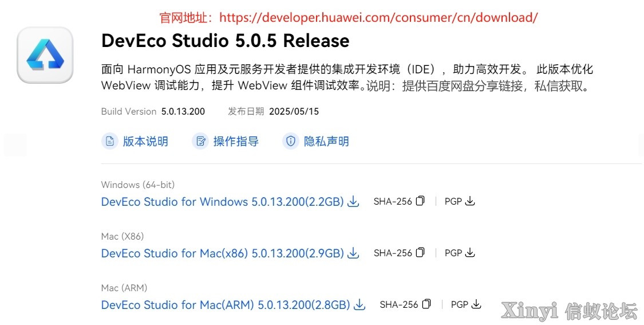
Task: Open the 版本说明 release notes link
Action: 145,141
